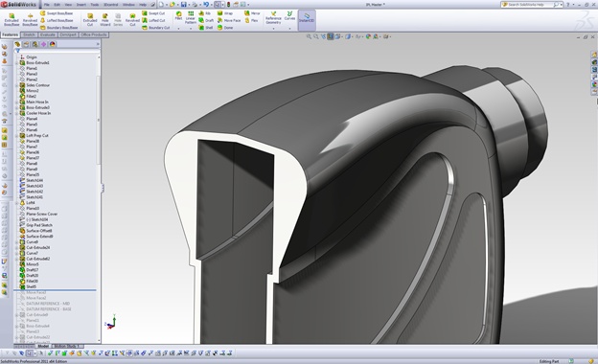Switch to the Evaluate tab

[x=48, y=34]
